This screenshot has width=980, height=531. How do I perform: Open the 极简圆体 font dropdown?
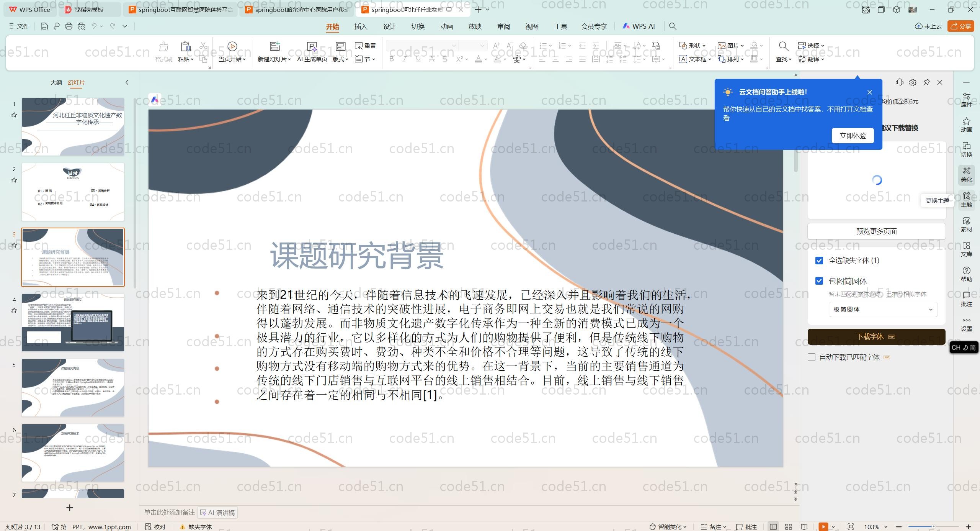(x=883, y=309)
